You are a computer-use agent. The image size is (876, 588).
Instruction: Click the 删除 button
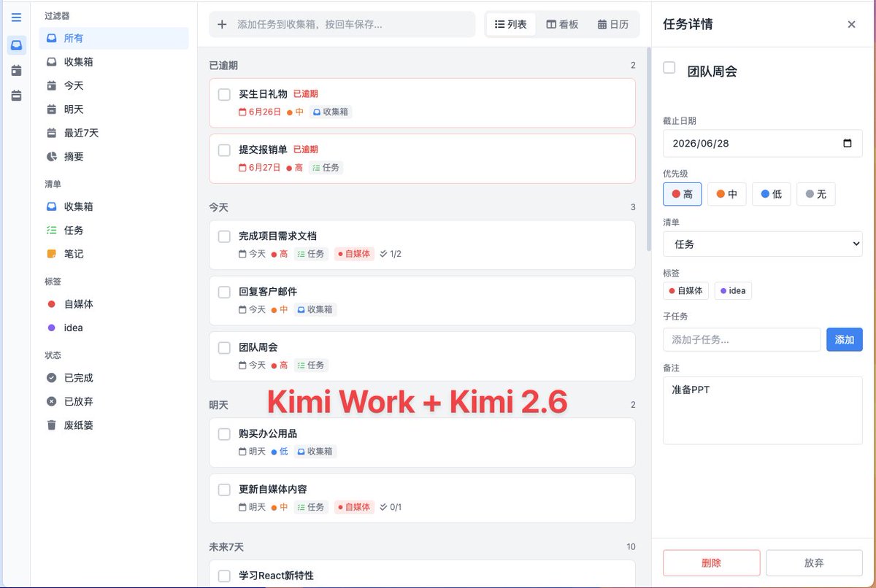click(711, 563)
